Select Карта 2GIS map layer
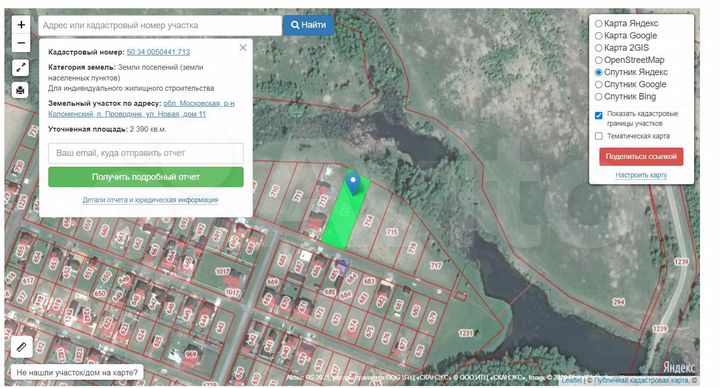The height and width of the screenshot is (388, 720). [599, 48]
